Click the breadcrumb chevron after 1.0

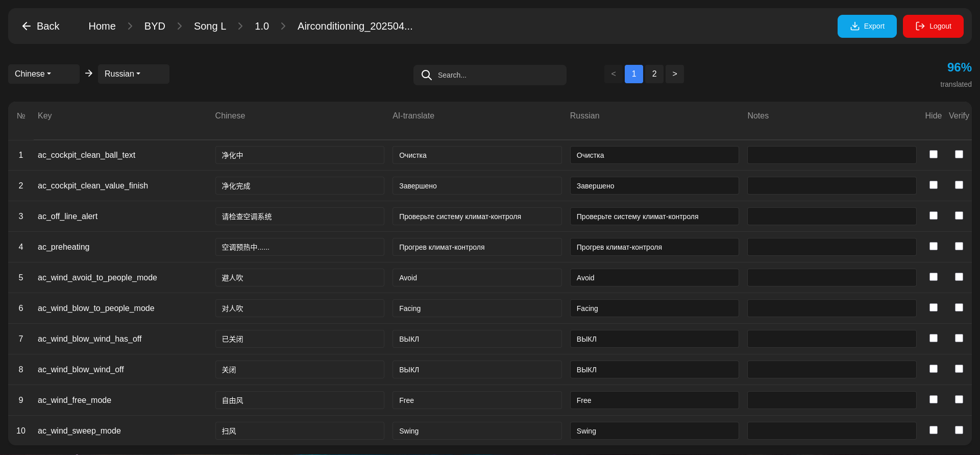283,26
